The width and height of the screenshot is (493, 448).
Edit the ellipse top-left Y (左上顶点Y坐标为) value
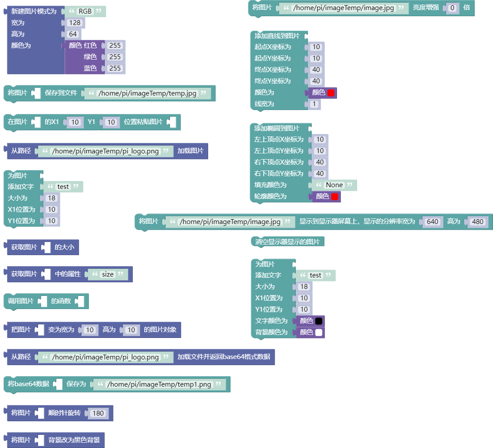click(320, 151)
